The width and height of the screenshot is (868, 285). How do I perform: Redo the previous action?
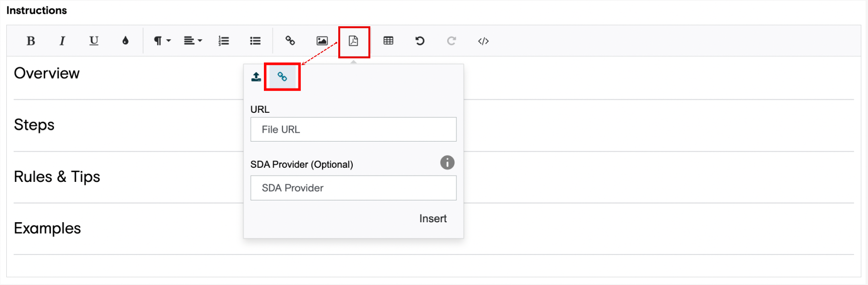(x=451, y=41)
